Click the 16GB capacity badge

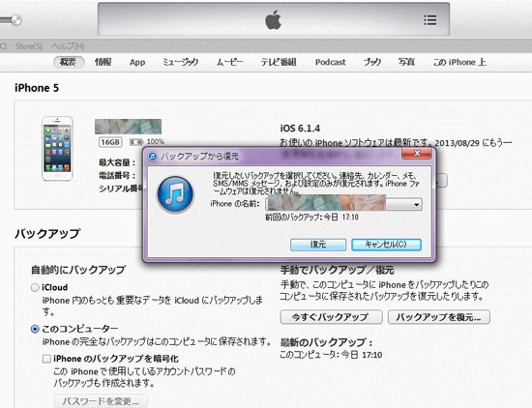[110, 142]
